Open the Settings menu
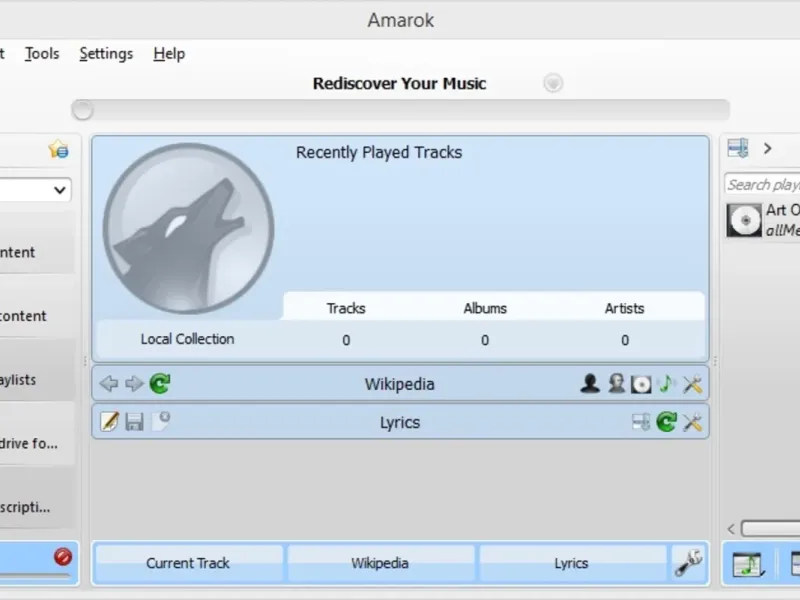The image size is (800, 600). tap(106, 54)
